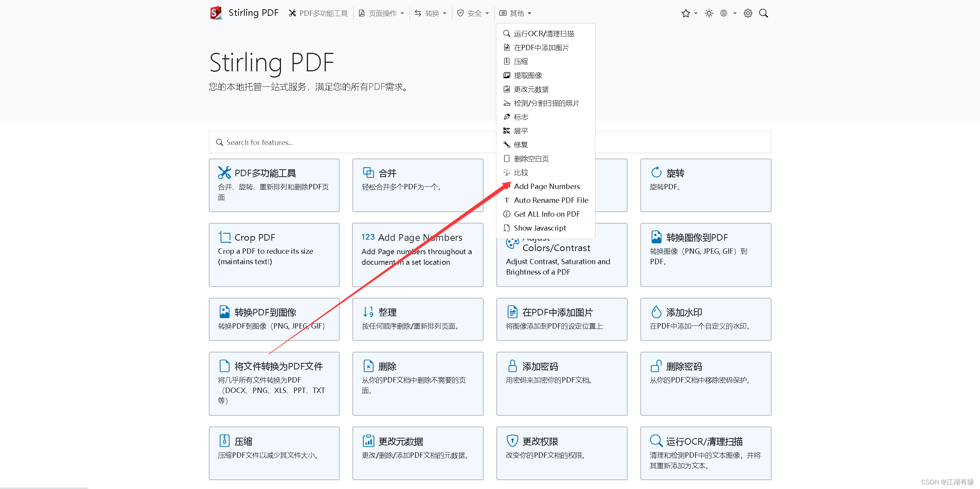This screenshot has width=980, height=489.
Task: Click the navbar search magnifier icon
Action: click(763, 13)
